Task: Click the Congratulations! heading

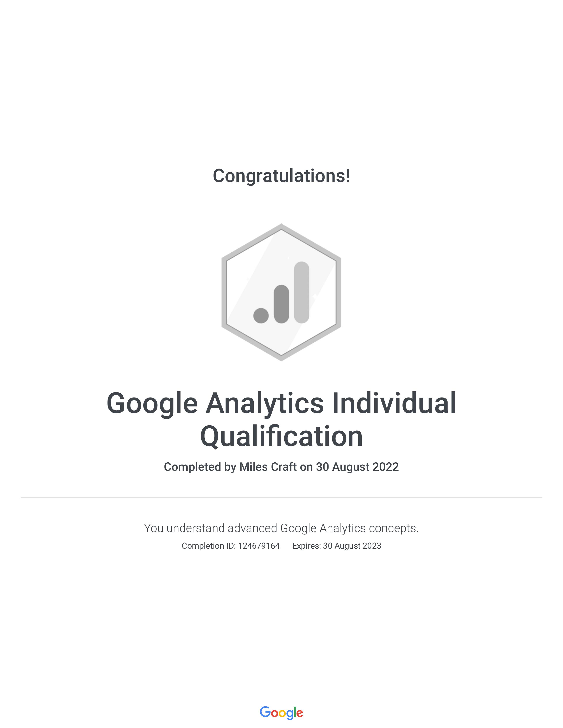Action: [281, 176]
